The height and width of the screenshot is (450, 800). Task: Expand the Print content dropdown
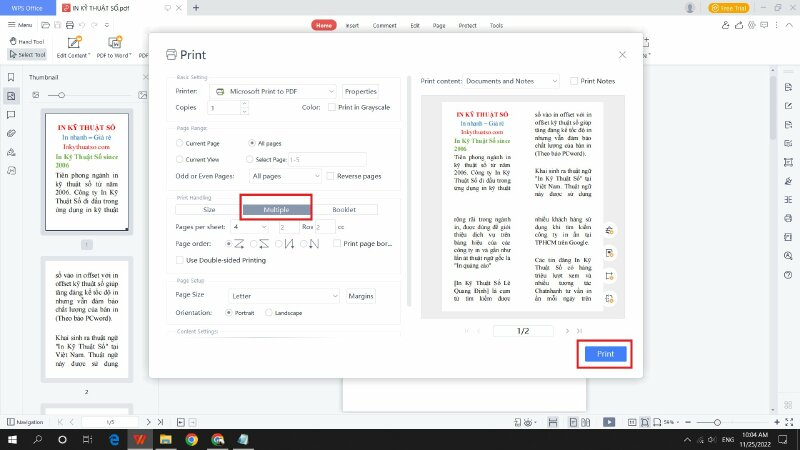pos(511,81)
